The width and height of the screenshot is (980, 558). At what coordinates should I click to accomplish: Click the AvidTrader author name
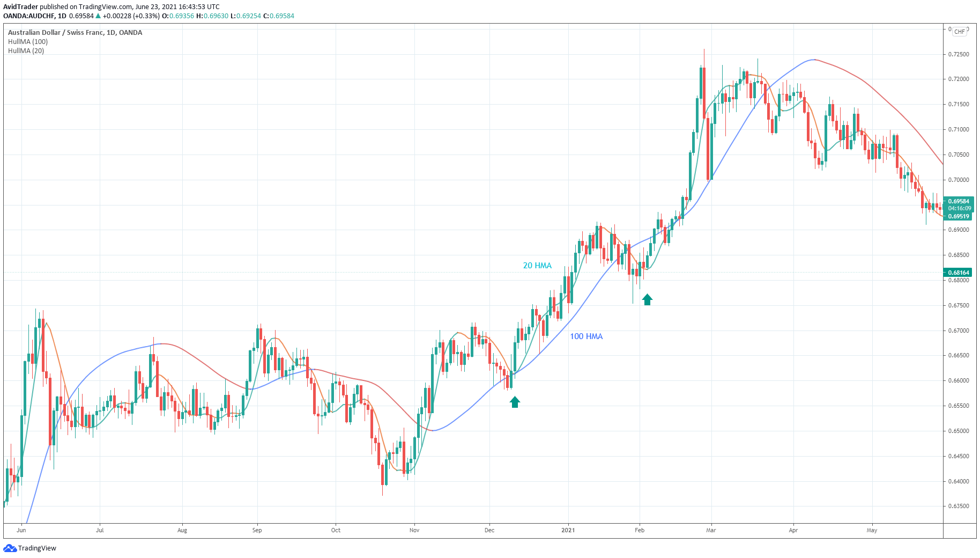tap(20, 7)
